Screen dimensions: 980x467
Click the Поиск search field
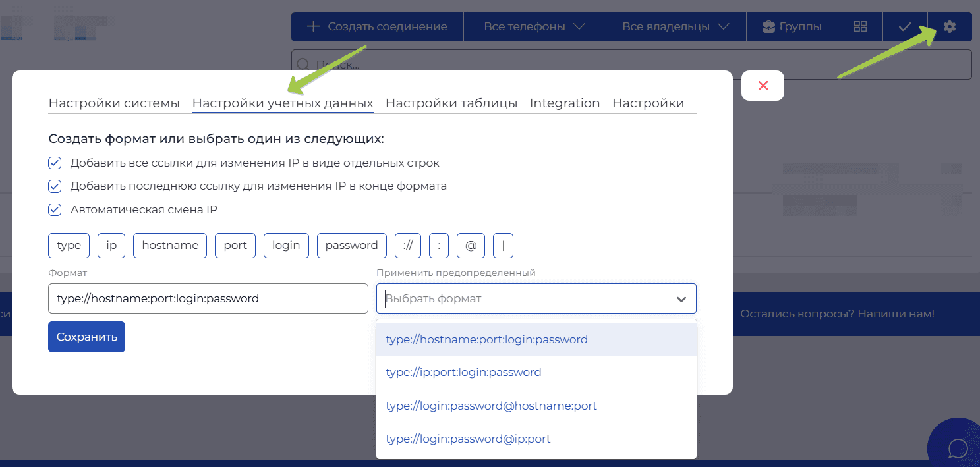click(631, 65)
